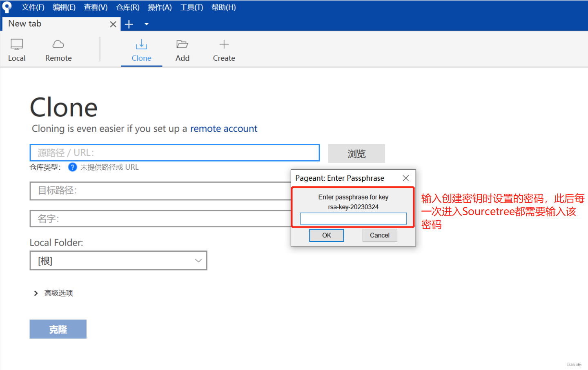Open the 帮助(H) menu
The image size is (588, 370).
pyautogui.click(x=223, y=7)
